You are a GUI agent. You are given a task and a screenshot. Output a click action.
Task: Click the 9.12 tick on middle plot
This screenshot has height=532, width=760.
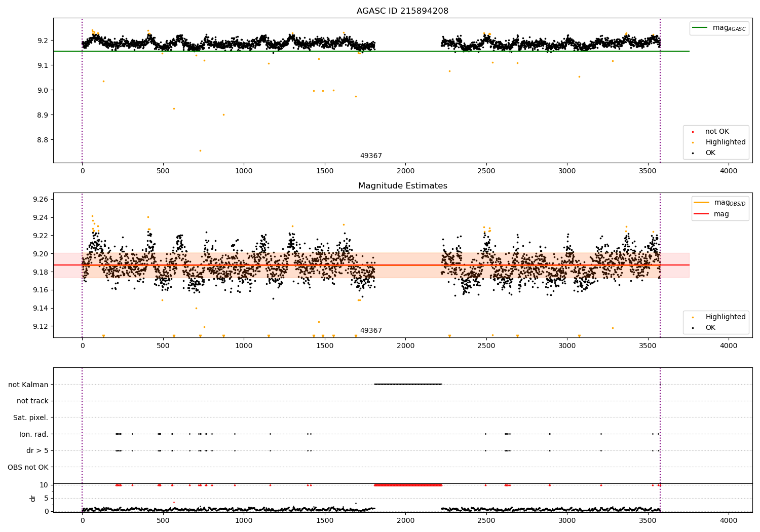(x=41, y=326)
